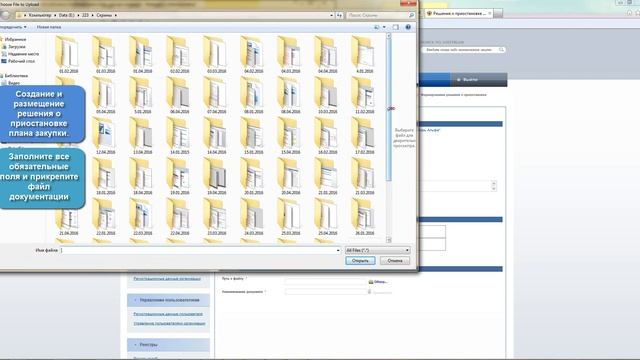The image size is (640, 360).
Task: Select the 07.04.2016 folder
Action: point(216,95)
